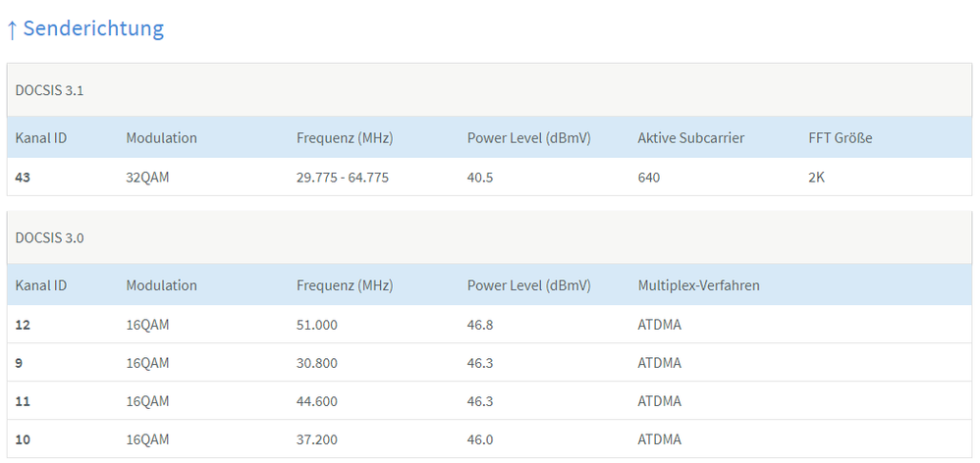Click Kanal ID header in DOCSIS 3.1 table
The height and width of the screenshot is (463, 980).
coord(41,138)
